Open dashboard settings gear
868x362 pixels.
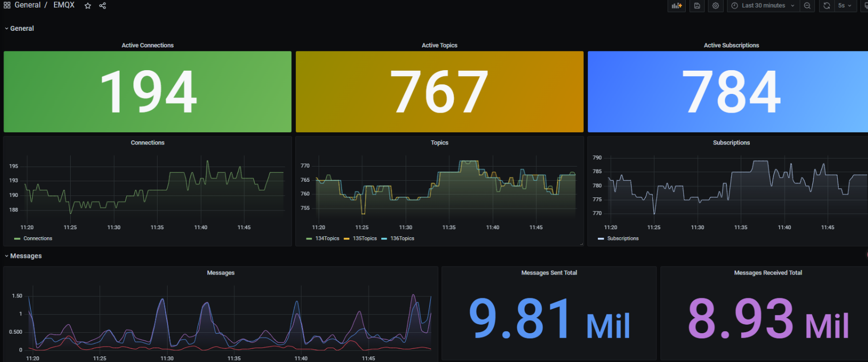tap(716, 6)
